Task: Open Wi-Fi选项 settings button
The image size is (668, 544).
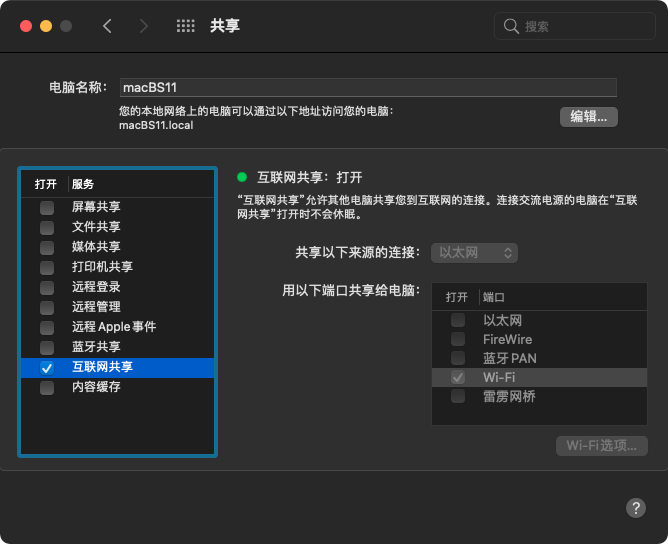Action: point(601,445)
